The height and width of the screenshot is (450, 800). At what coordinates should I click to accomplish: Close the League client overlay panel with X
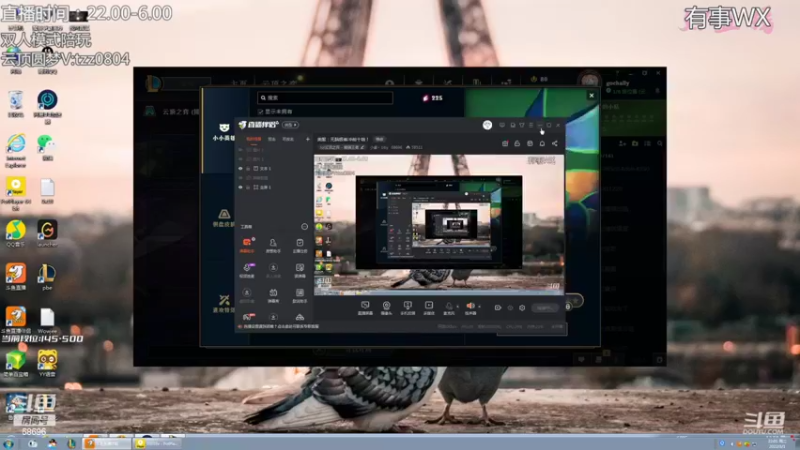(x=591, y=95)
